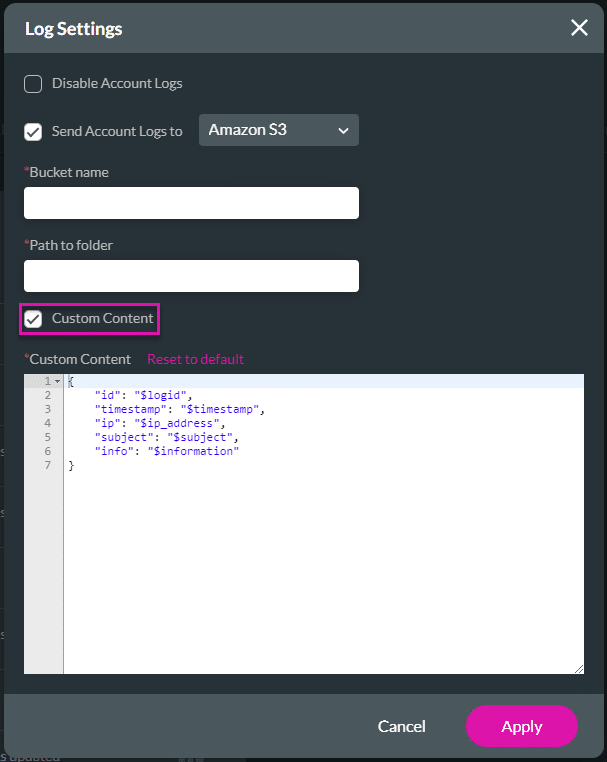Click into the Path to folder field
This screenshot has height=762, width=607.
[191, 276]
